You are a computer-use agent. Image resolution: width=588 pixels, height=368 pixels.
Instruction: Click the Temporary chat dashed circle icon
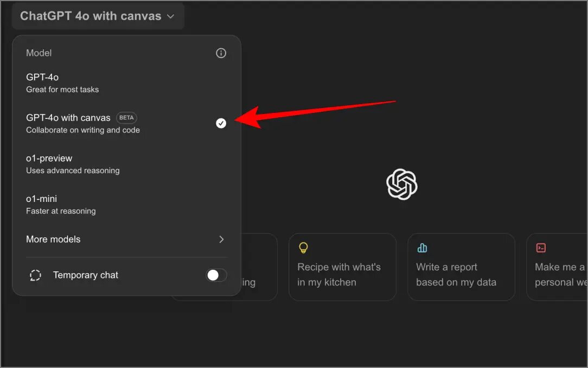[35, 275]
